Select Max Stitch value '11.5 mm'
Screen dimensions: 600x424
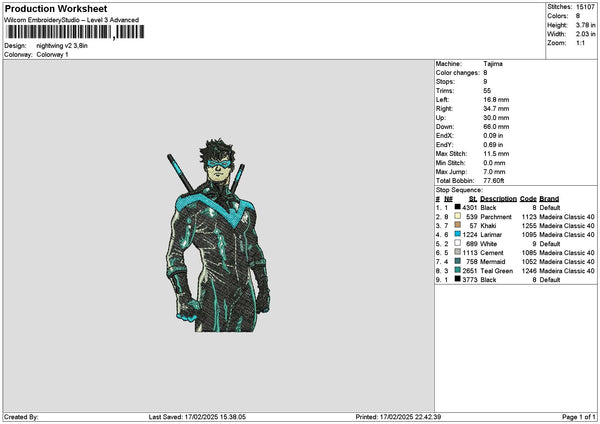click(x=496, y=154)
